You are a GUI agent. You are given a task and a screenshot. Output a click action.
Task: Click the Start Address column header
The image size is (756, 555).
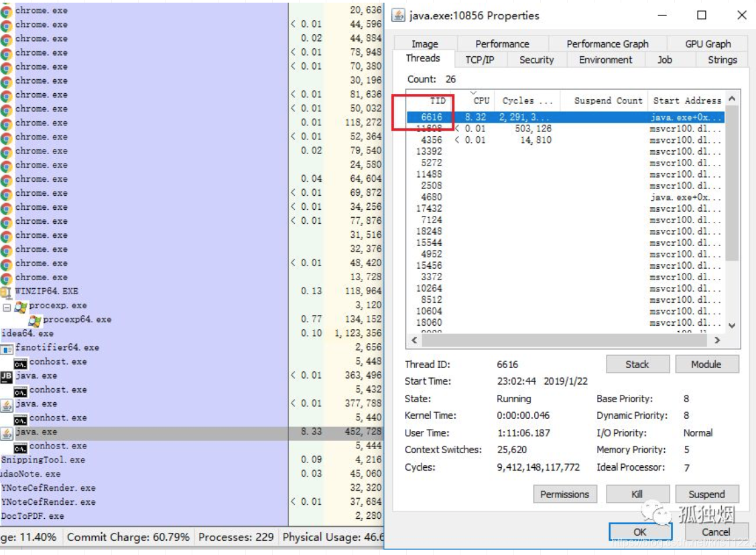click(x=686, y=101)
